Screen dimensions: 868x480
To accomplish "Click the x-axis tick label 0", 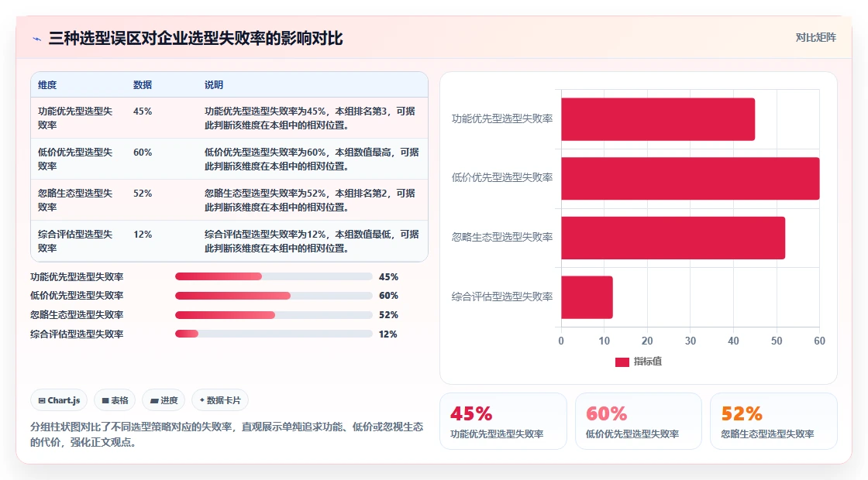I will pos(561,341).
